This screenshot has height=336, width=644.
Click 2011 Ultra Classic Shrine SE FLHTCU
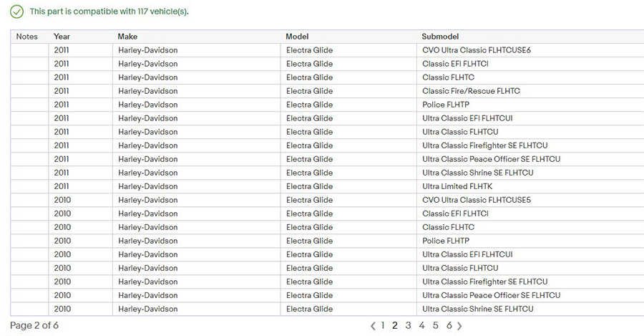tap(478, 173)
